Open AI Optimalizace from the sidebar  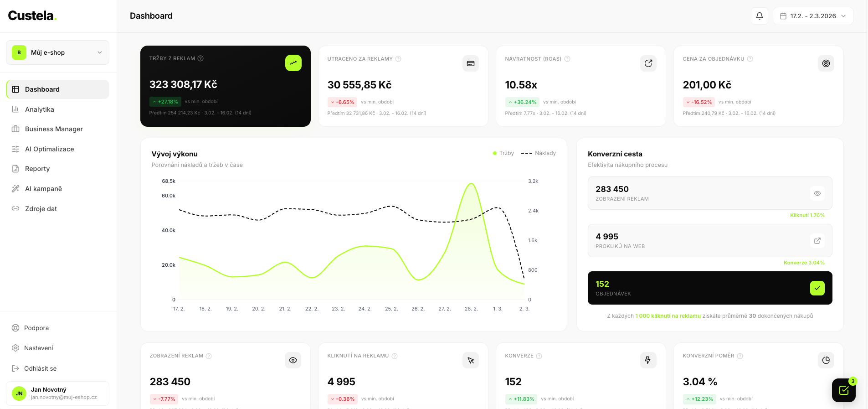[x=49, y=149]
